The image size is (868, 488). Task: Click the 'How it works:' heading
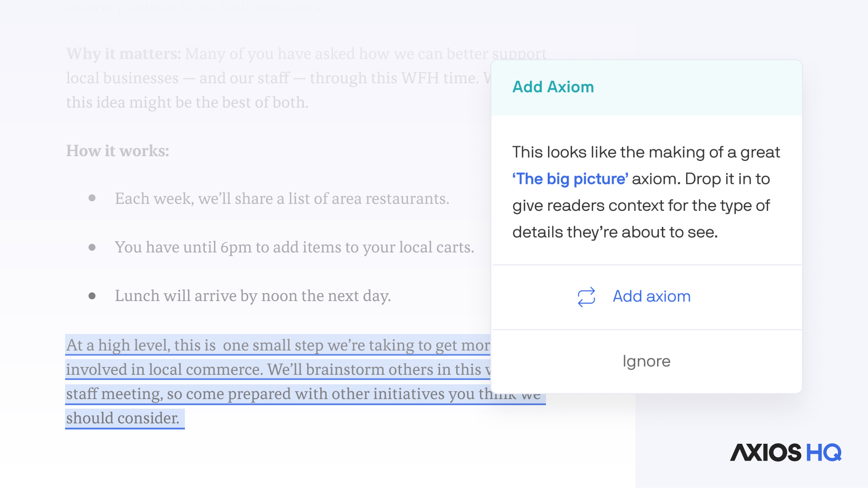118,151
